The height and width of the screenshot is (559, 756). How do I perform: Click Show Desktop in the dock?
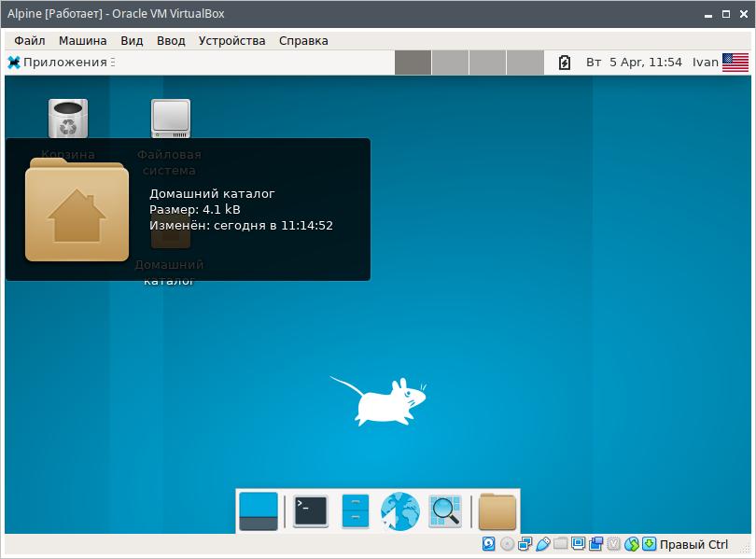tap(259, 511)
